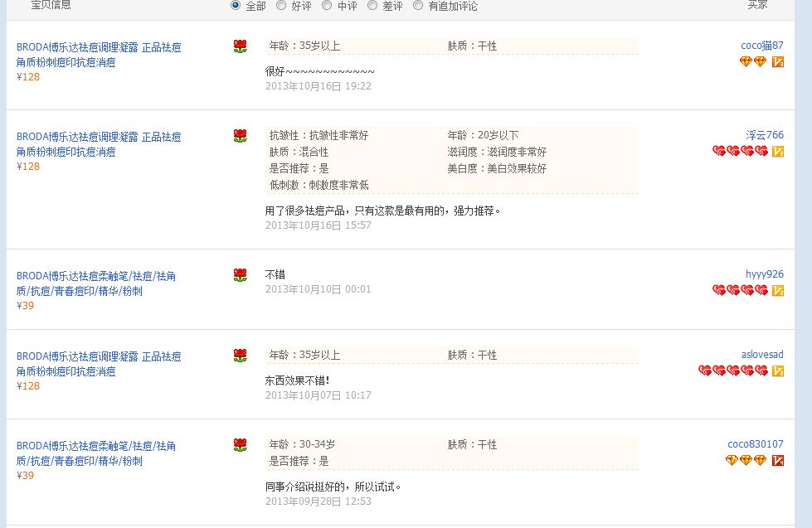The height and width of the screenshot is (528, 812).
Task: Select the 全部 radio button
Action: (x=236, y=5)
